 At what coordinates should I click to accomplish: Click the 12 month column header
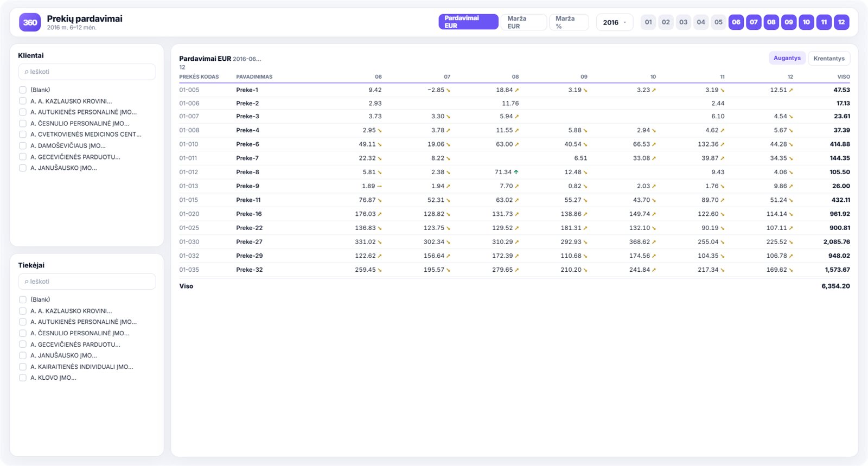click(x=790, y=77)
